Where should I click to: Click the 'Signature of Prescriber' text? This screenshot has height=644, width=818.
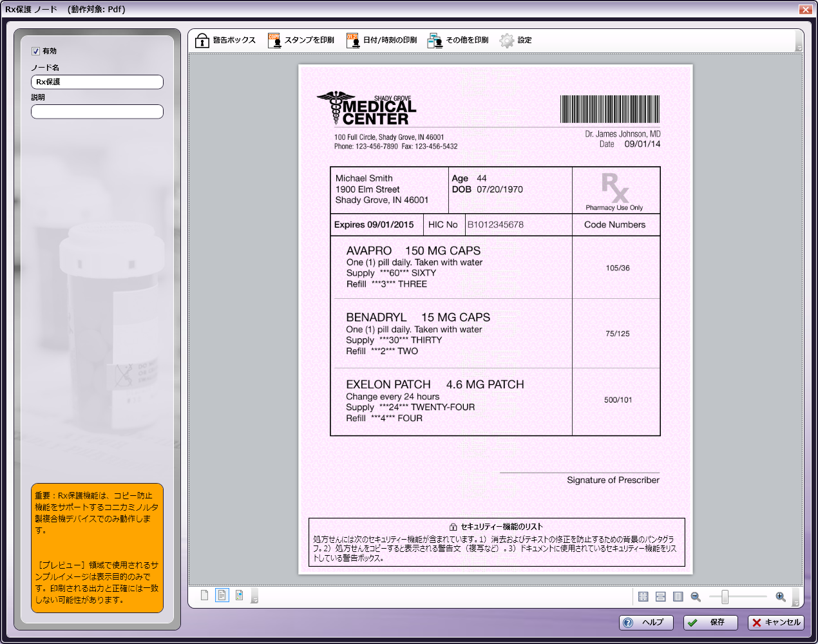613,480
